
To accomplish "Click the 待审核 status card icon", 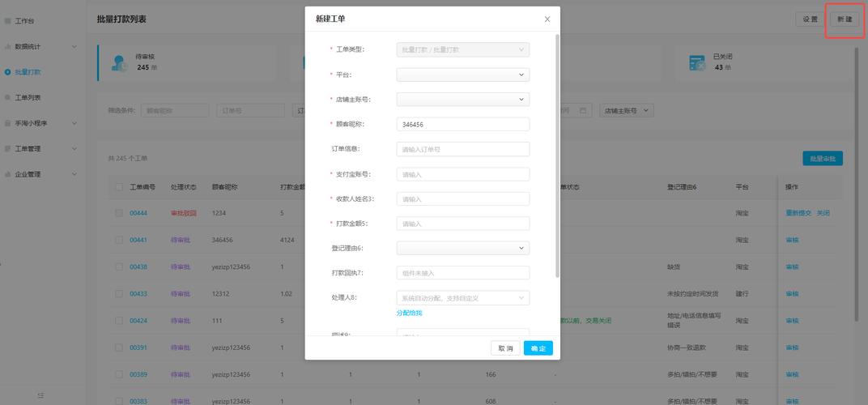I will pyautogui.click(x=121, y=63).
